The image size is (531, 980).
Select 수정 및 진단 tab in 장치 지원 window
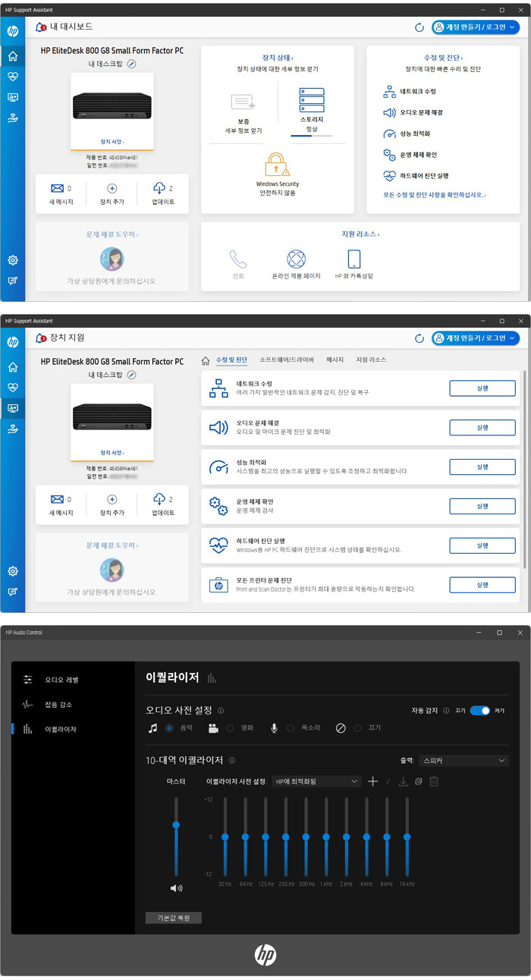[231, 360]
